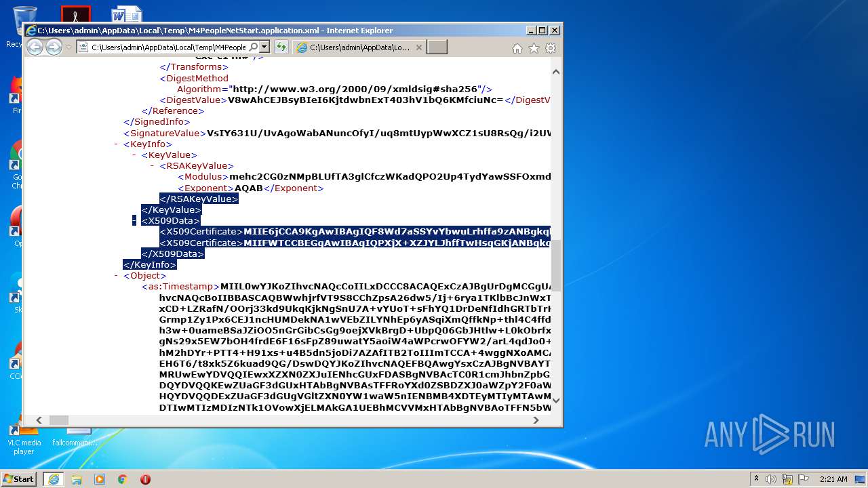Collapse the KeyValue XML node

135,155
